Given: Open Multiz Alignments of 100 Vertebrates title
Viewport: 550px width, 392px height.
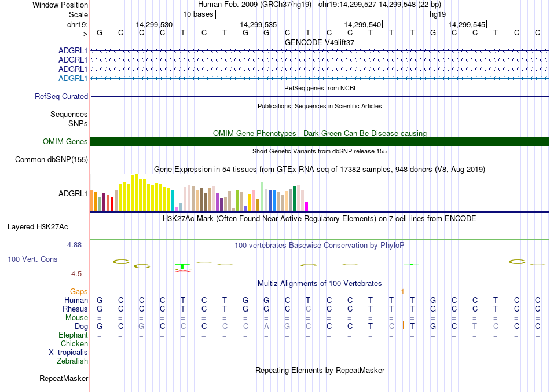Looking at the screenshot, I should [x=320, y=283].
